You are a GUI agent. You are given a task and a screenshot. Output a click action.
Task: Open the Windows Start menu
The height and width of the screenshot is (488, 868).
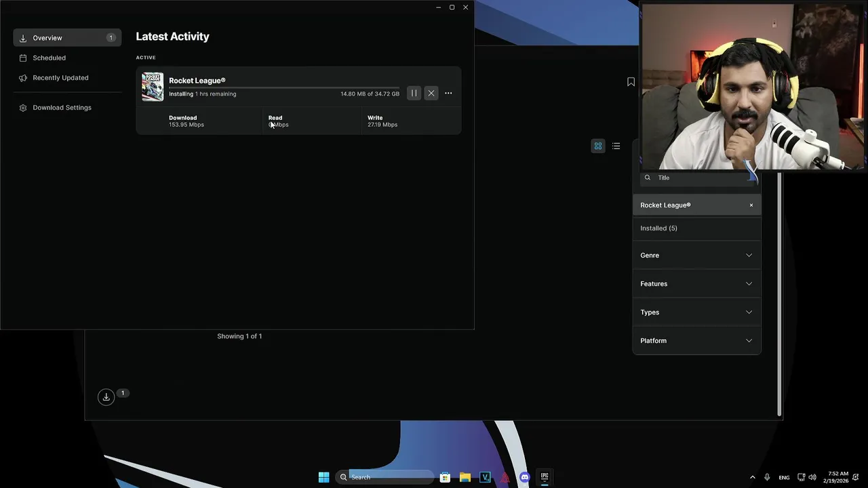click(323, 477)
